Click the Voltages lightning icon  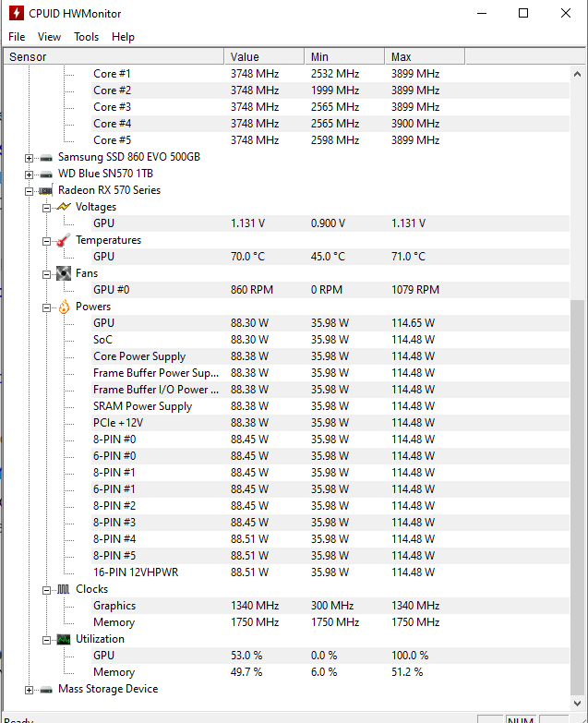[64, 207]
